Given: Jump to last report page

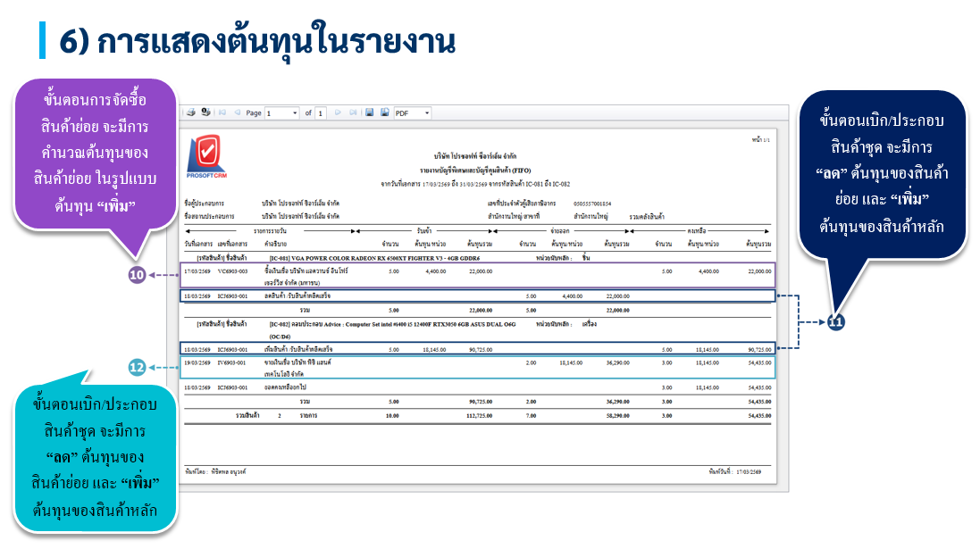Looking at the screenshot, I should pos(353,113).
